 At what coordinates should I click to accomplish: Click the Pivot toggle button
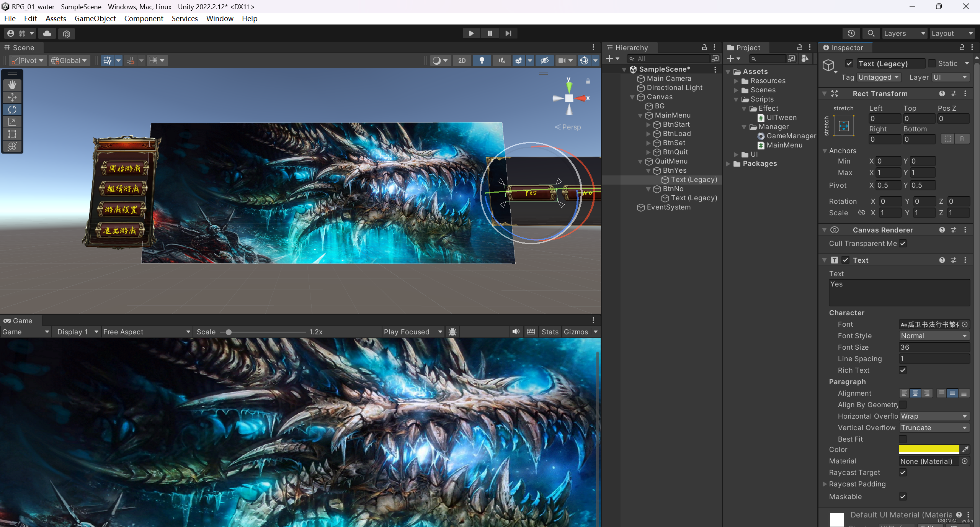click(x=28, y=61)
